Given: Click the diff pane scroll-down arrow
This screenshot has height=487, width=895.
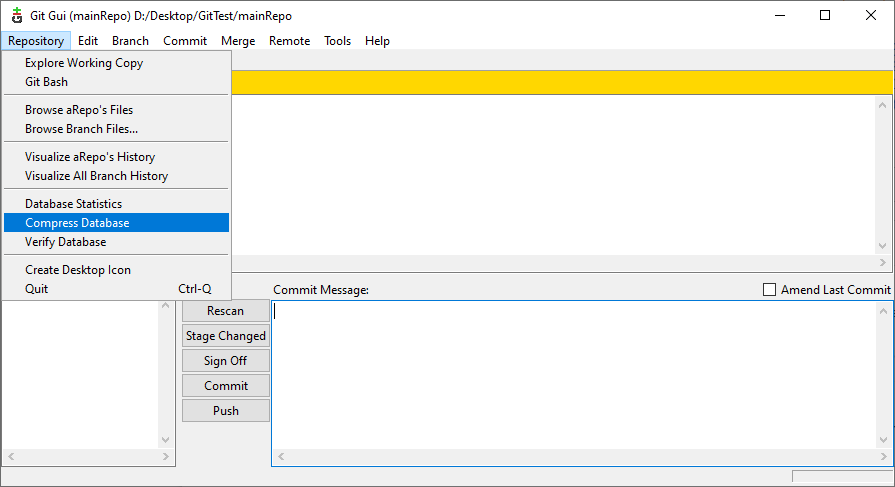Looking at the screenshot, I should click(x=882, y=246).
